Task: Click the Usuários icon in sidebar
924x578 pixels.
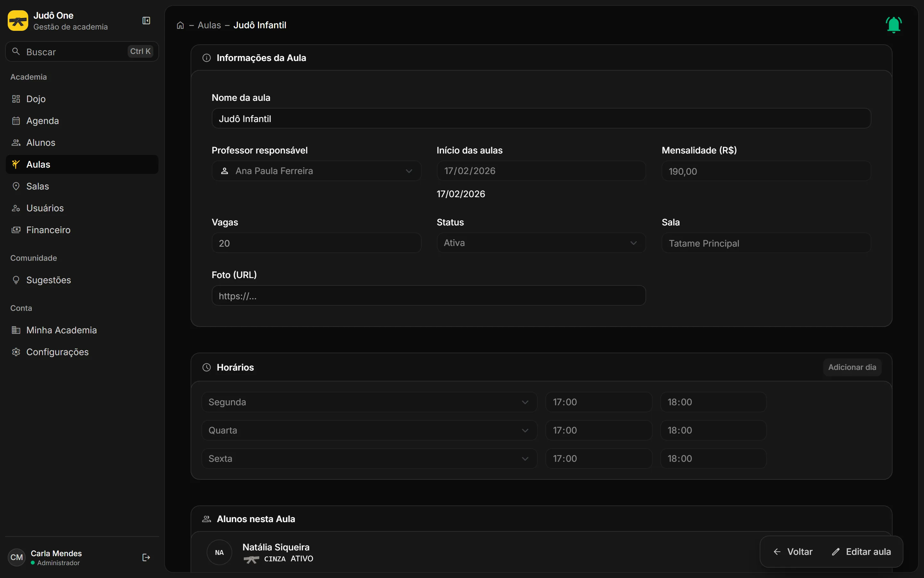Action: click(16, 208)
